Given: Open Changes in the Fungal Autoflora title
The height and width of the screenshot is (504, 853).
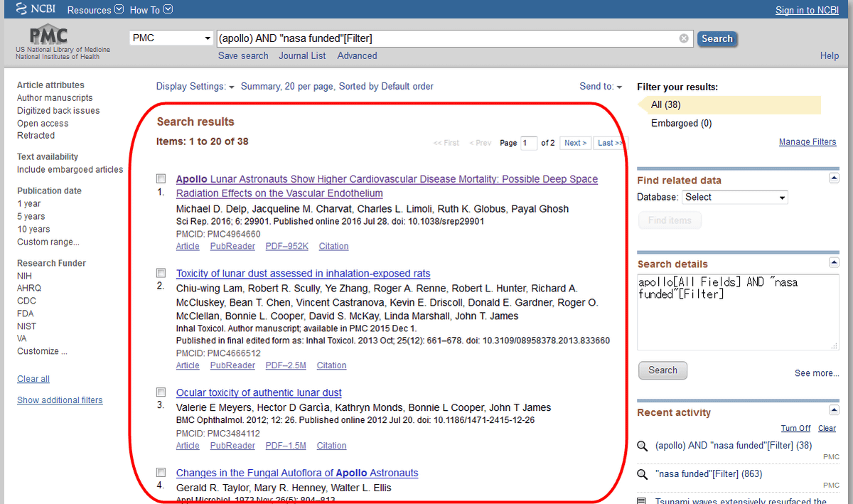Looking at the screenshot, I should 297,473.
